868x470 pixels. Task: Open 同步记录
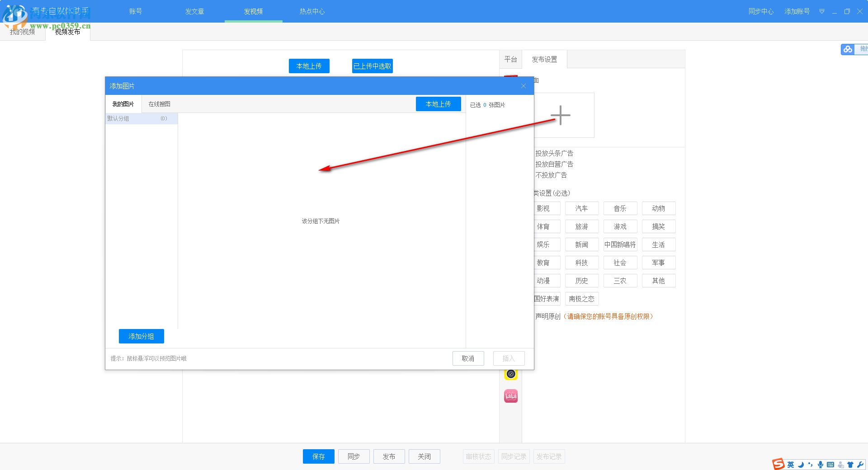click(x=514, y=456)
